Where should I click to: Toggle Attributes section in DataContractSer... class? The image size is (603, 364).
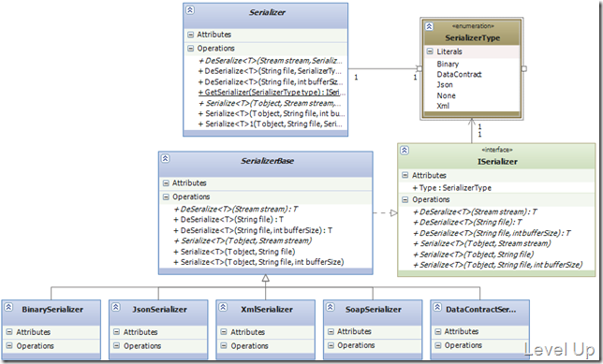click(x=438, y=331)
